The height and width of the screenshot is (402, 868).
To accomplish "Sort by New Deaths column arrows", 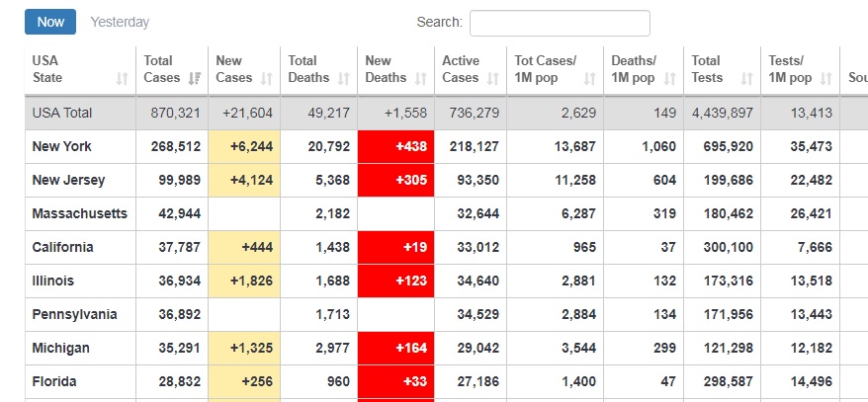I will coord(420,79).
